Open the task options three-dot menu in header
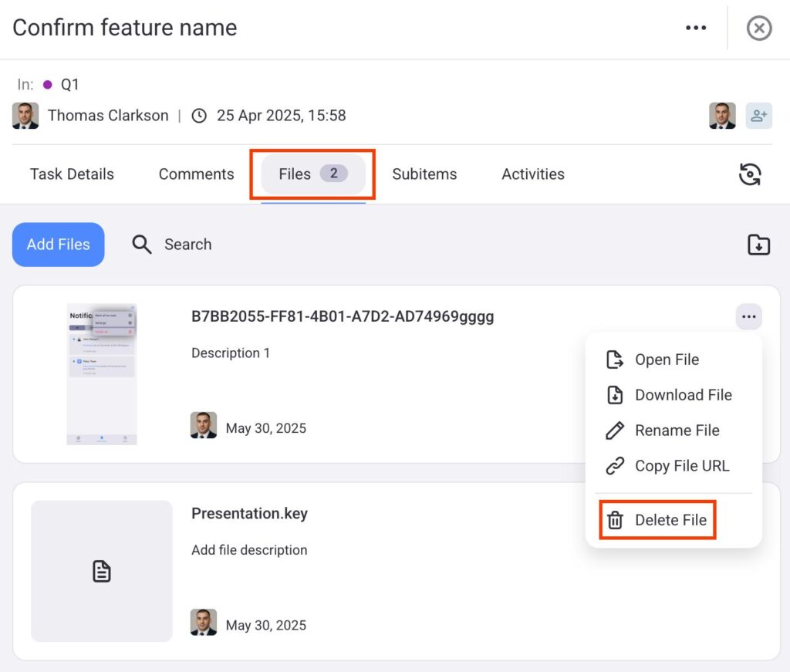 click(696, 29)
